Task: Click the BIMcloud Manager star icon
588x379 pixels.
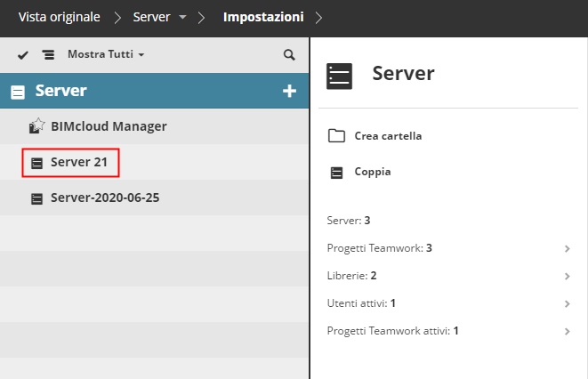Action: (x=36, y=126)
